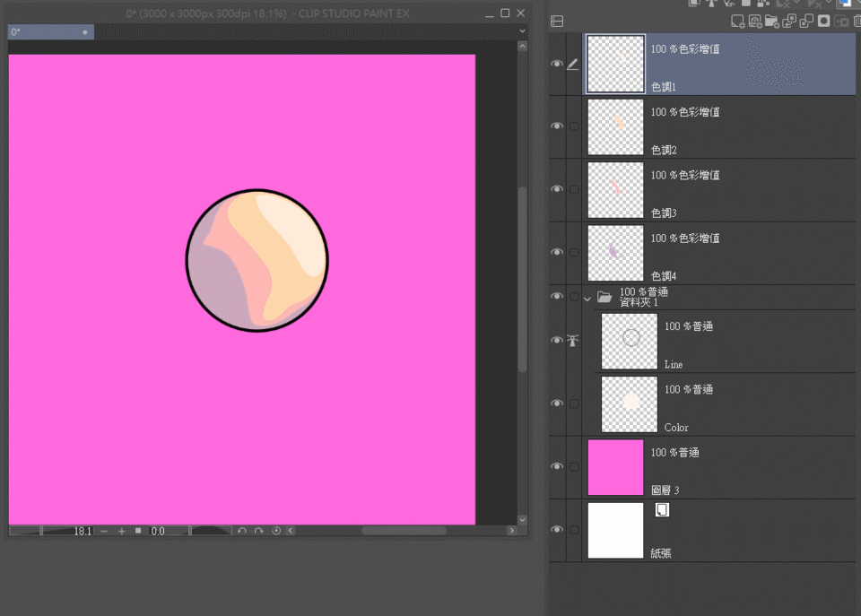This screenshot has height=616, width=861.
Task: Click the create layer mask icon
Action: click(x=824, y=21)
